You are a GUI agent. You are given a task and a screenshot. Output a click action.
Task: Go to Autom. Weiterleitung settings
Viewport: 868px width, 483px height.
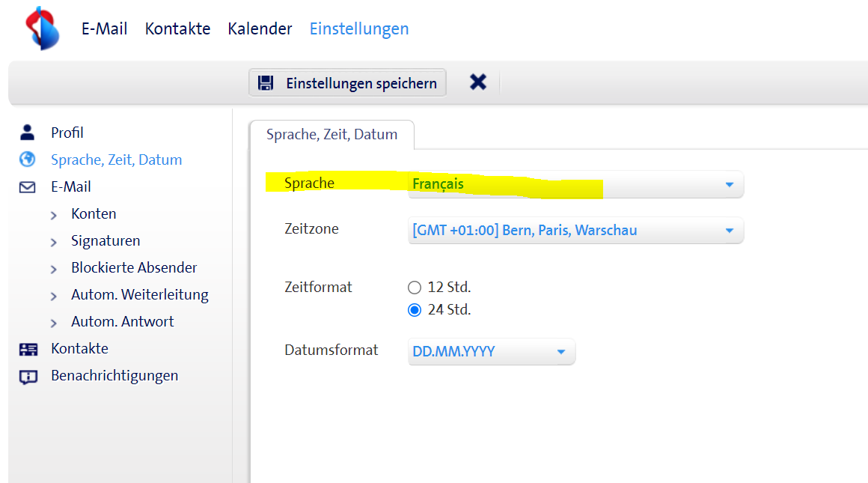pyautogui.click(x=139, y=295)
